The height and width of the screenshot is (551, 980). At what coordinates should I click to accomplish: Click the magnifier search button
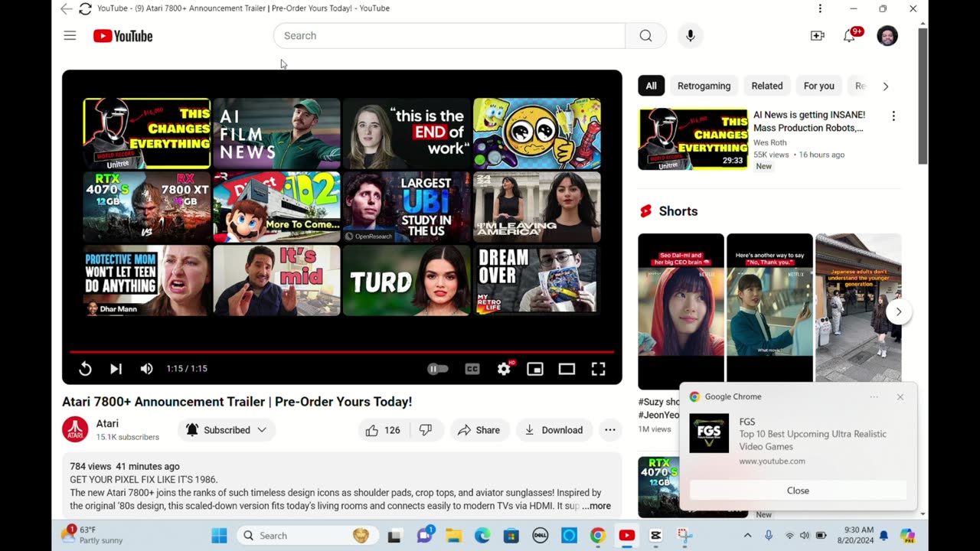pos(645,36)
